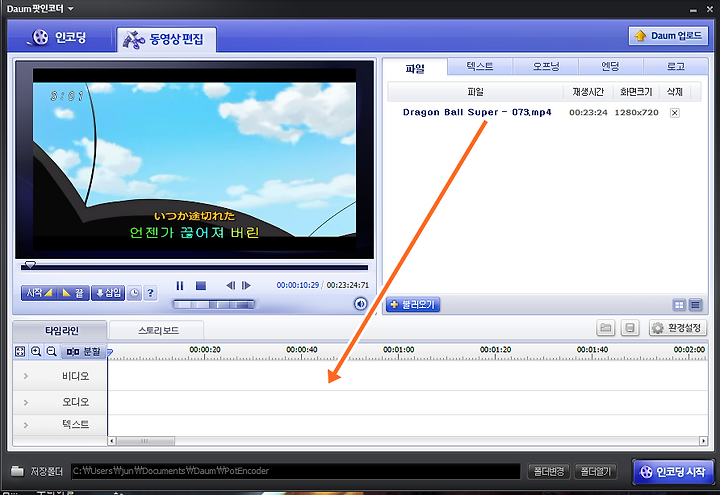Viewport: 720px width, 495px height.
Task: Set the 시작 start marker
Action: coord(39,293)
